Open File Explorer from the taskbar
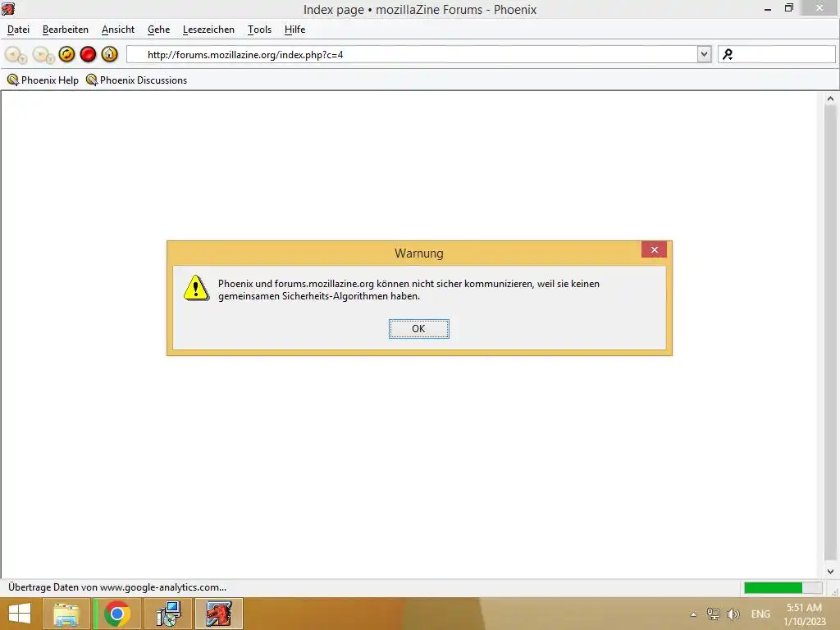This screenshot has height=630, width=840. [66, 614]
